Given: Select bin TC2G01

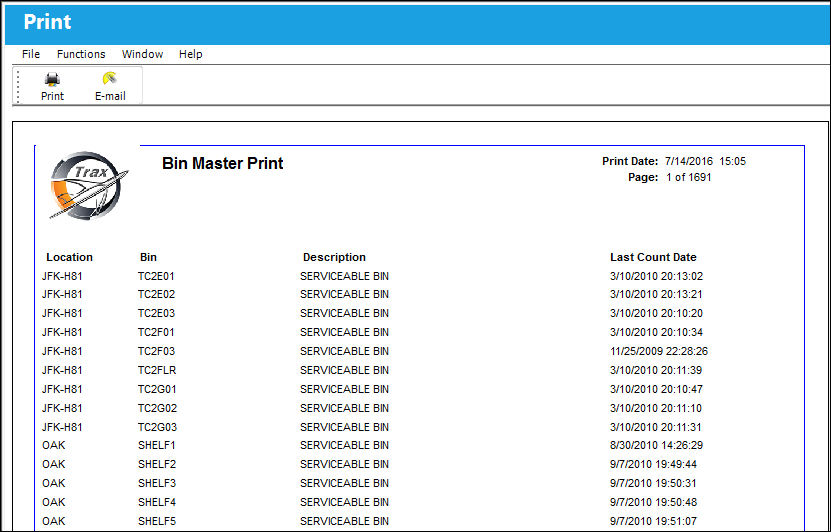Looking at the screenshot, I should 157,389.
